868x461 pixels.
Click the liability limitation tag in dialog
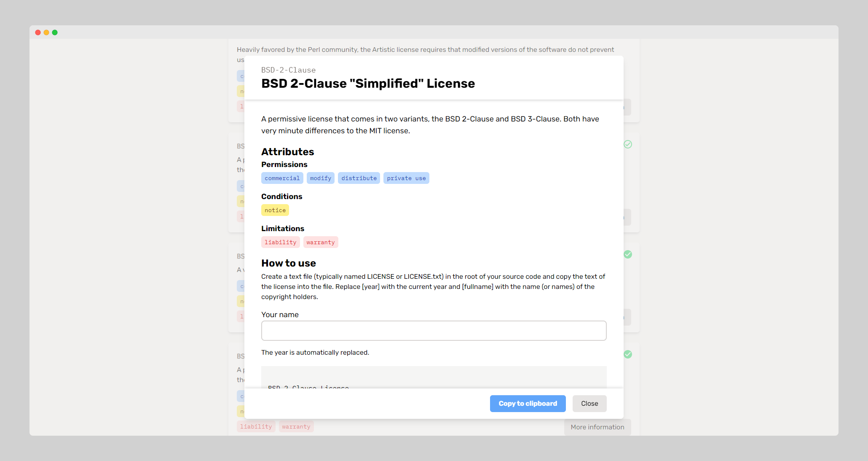tap(280, 242)
